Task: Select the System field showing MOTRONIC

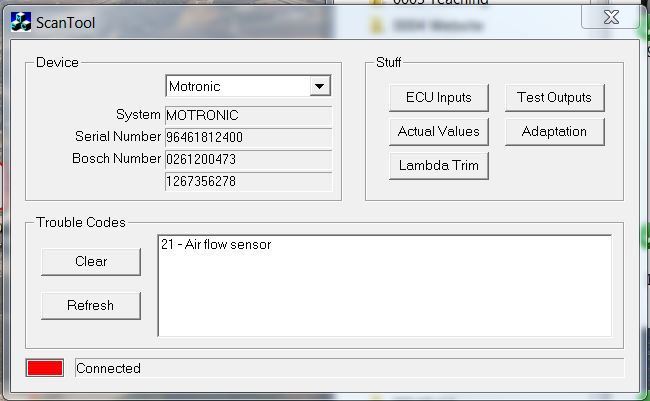Action: coord(248,115)
